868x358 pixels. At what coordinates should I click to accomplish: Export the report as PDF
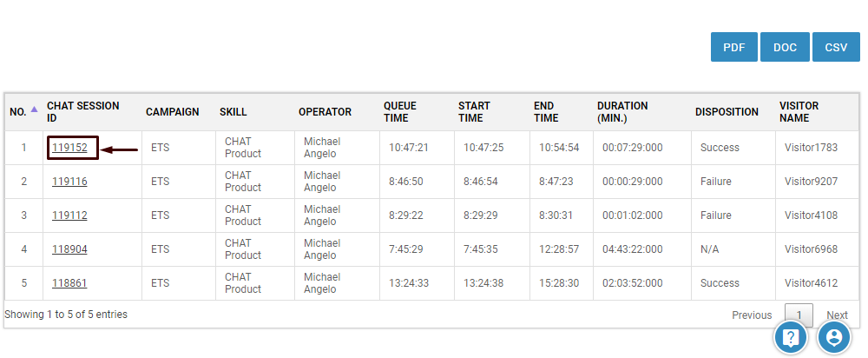click(x=734, y=47)
